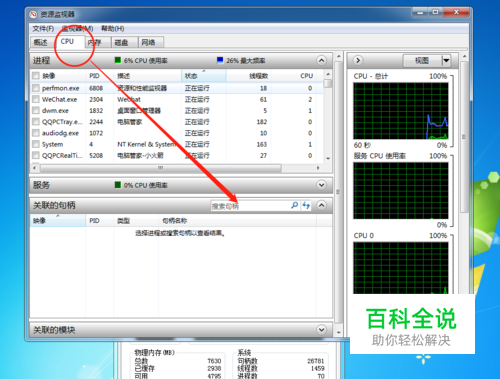Click the CPU 0 graph

point(401,268)
